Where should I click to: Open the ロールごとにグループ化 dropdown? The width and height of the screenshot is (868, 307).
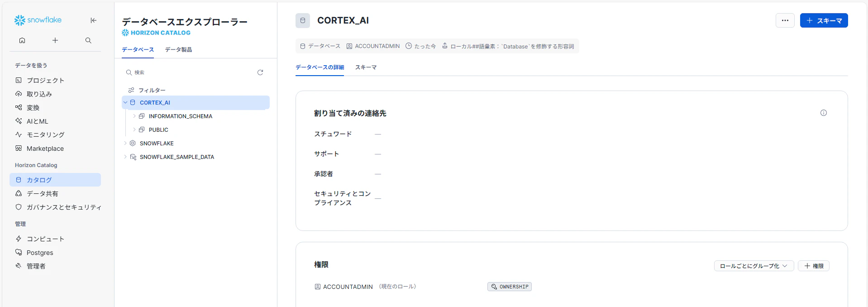(x=754, y=266)
